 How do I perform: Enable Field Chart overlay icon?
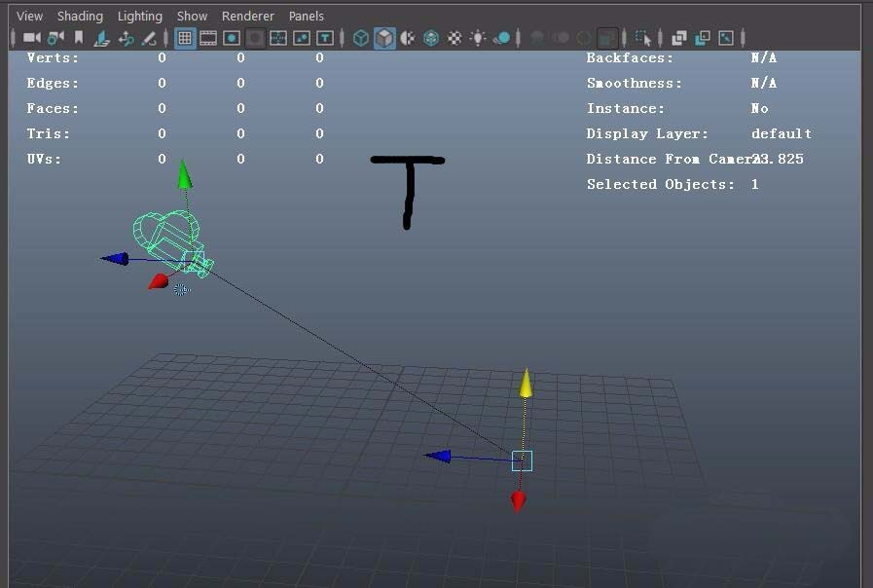(278, 38)
